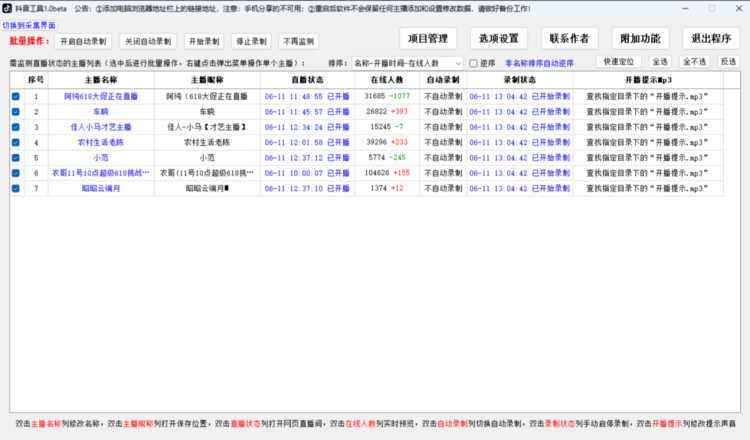Click 开启自动录制 to enable auto recording
The width and height of the screenshot is (750, 440).
[x=83, y=42]
